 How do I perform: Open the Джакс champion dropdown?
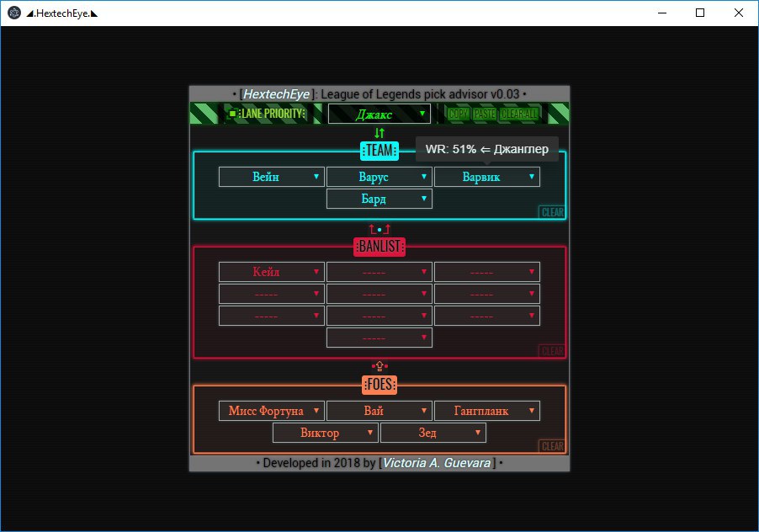pyautogui.click(x=379, y=114)
